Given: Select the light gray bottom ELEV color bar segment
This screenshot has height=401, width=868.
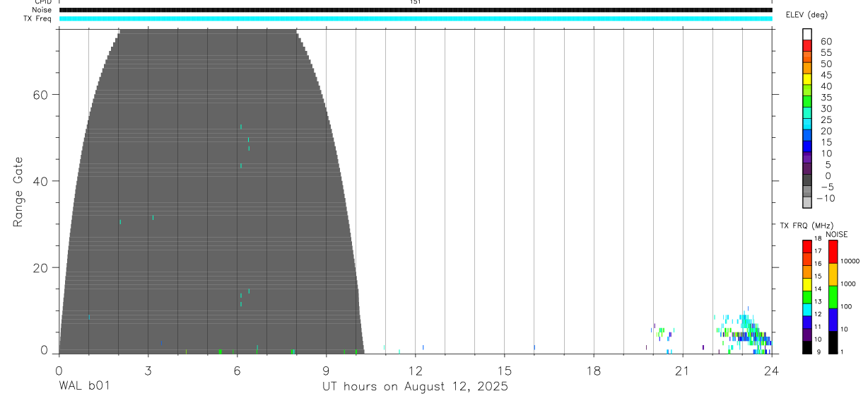Looking at the screenshot, I should click(x=807, y=202).
